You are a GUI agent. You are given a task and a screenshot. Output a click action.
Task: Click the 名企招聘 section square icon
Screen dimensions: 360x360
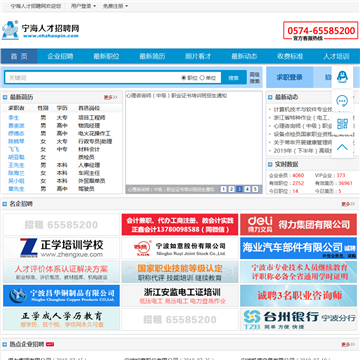[x=5, y=204]
